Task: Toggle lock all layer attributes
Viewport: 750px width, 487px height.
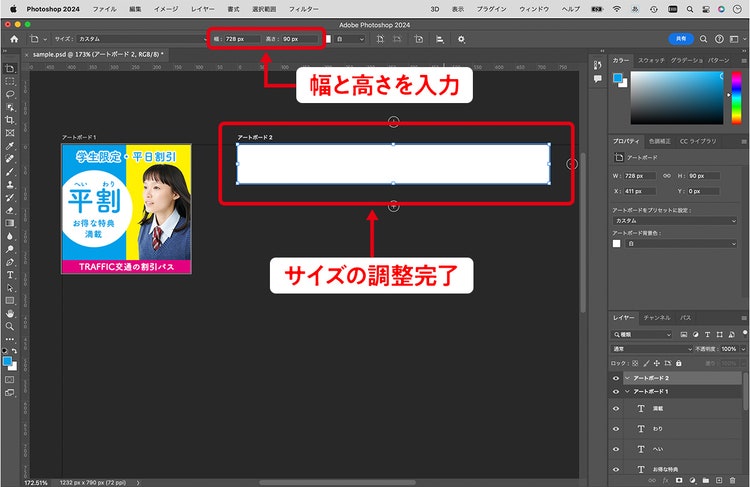Action: click(x=679, y=363)
